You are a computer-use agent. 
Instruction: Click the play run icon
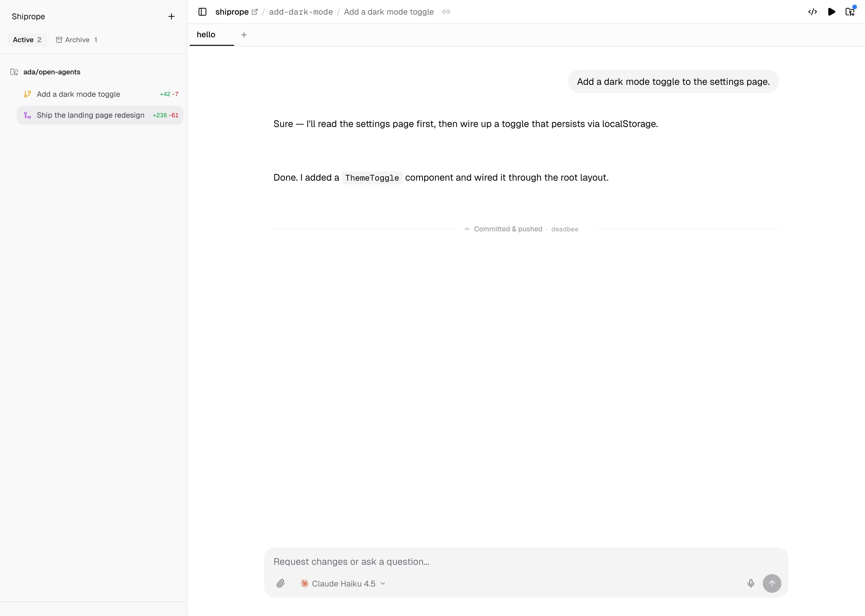pyautogui.click(x=831, y=12)
